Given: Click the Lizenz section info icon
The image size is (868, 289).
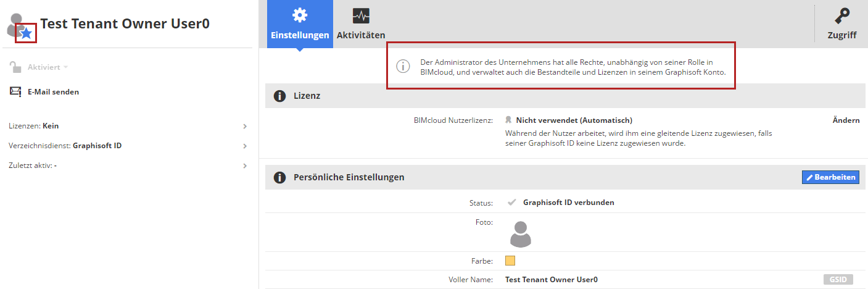Looking at the screenshot, I should pos(279,96).
